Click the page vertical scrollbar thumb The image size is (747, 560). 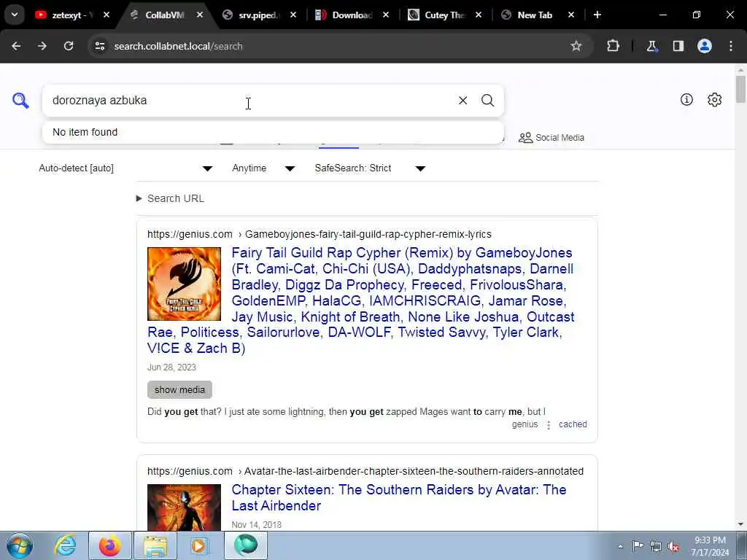[740, 88]
